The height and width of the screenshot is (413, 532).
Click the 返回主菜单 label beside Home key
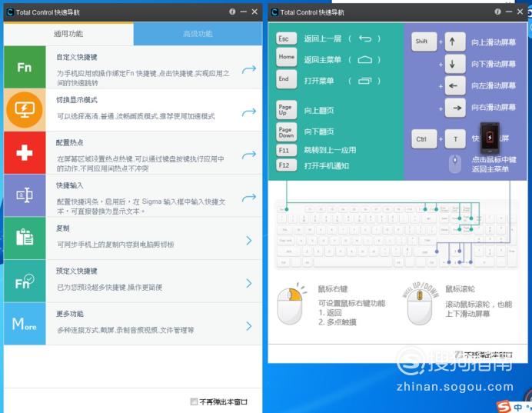pyautogui.click(x=322, y=60)
